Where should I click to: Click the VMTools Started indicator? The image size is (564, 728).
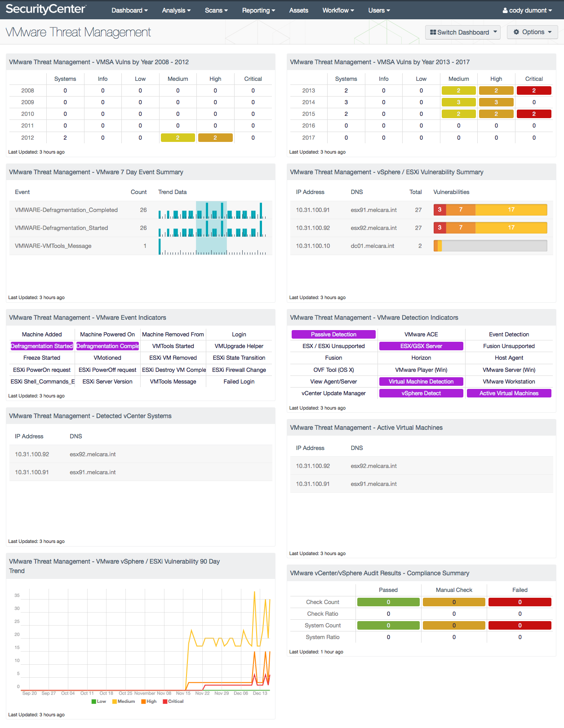point(173,346)
